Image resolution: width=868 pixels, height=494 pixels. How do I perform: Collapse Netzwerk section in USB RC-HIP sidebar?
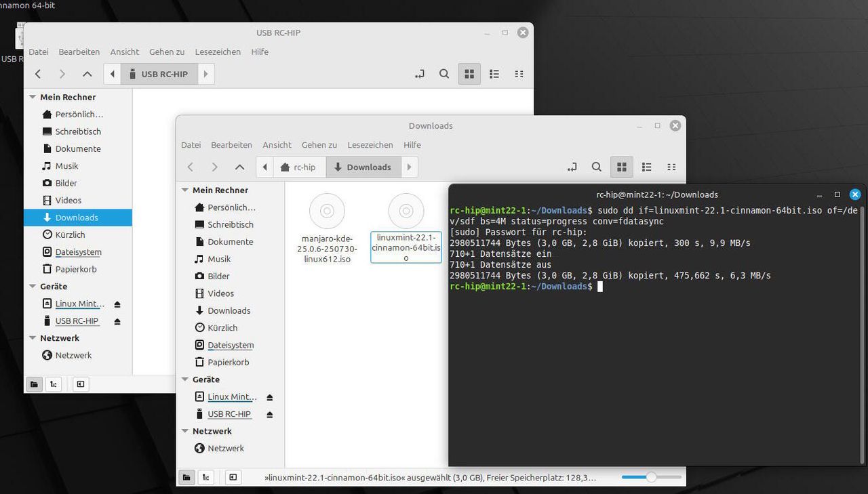33,337
